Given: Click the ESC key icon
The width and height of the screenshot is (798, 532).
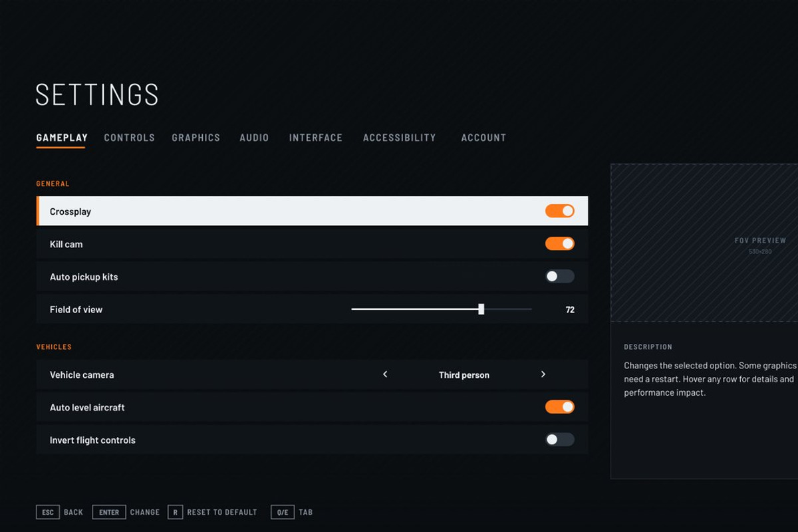Looking at the screenshot, I should [48, 512].
